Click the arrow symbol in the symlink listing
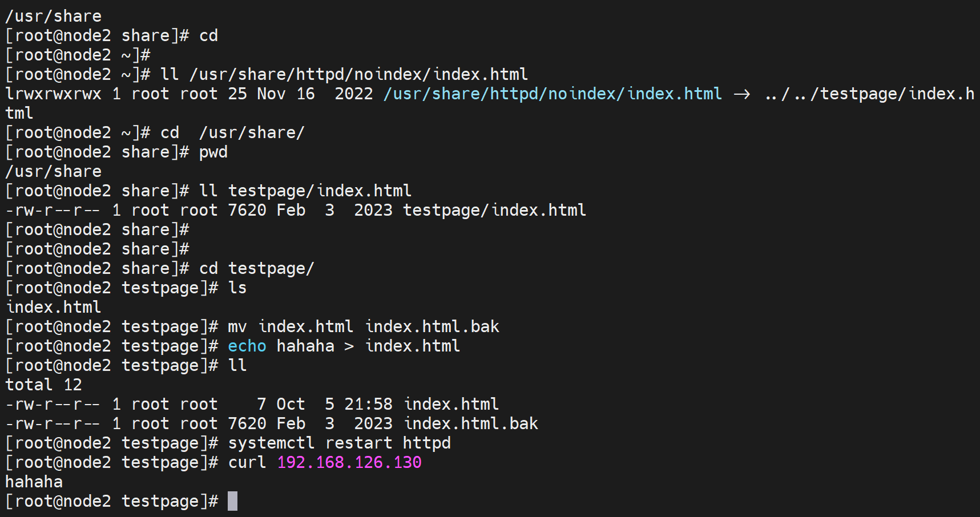Image resolution: width=980 pixels, height=517 pixels. click(741, 94)
